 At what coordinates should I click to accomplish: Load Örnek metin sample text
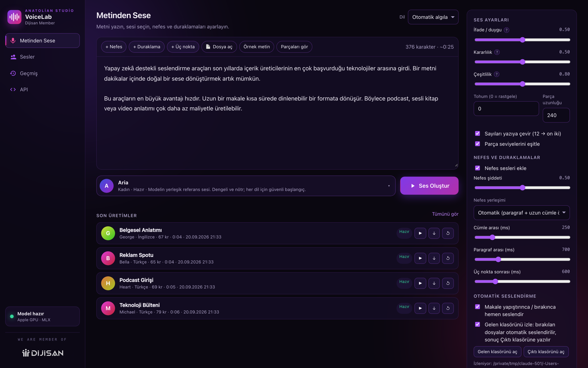[x=257, y=47]
